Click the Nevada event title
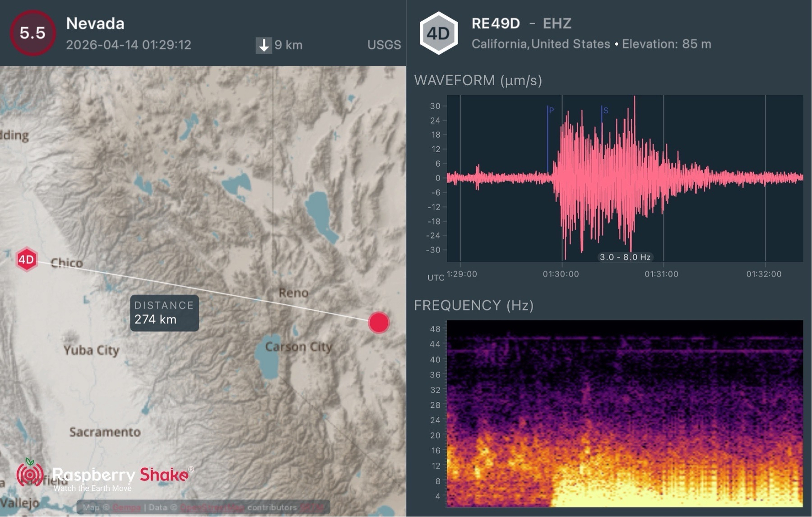Viewport: 812px width, 517px height. pos(96,24)
